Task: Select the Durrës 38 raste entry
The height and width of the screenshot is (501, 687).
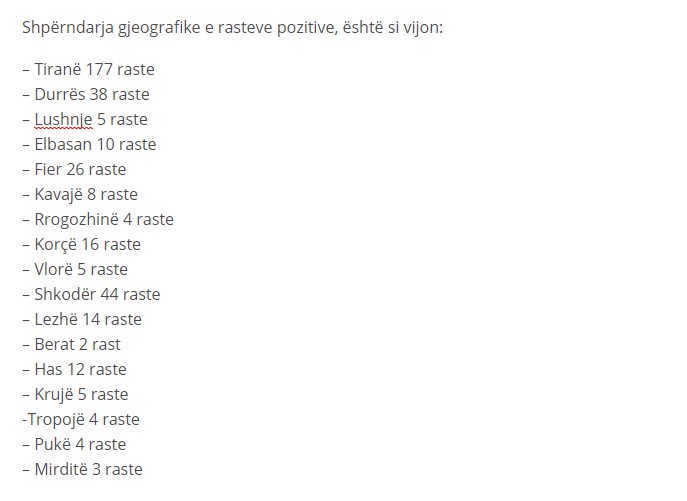Action: point(86,94)
